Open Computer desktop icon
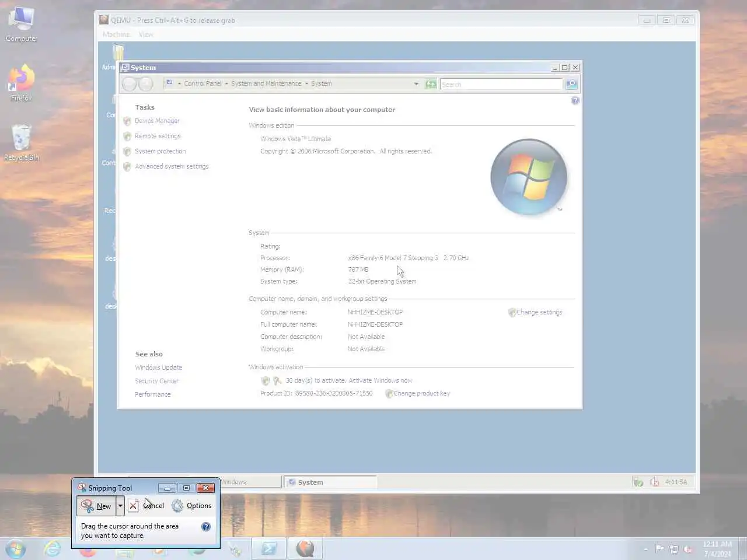Image resolution: width=747 pixels, height=560 pixels. tap(22, 24)
